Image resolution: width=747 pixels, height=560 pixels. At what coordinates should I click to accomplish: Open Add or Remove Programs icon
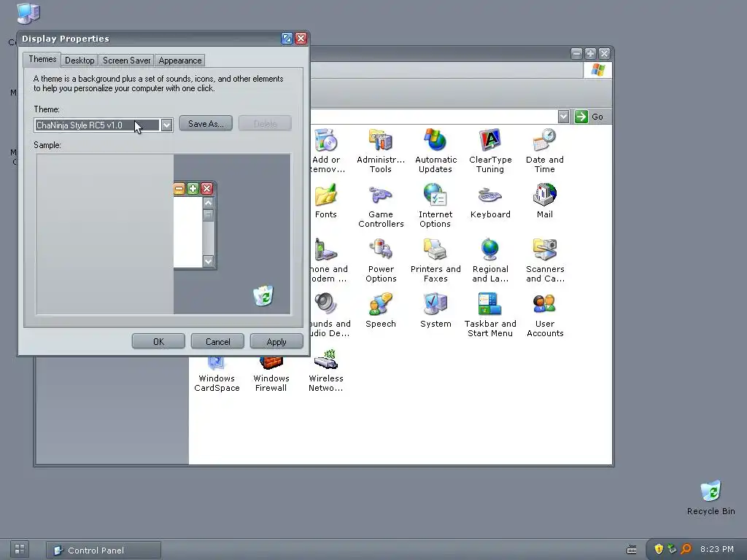(326, 141)
